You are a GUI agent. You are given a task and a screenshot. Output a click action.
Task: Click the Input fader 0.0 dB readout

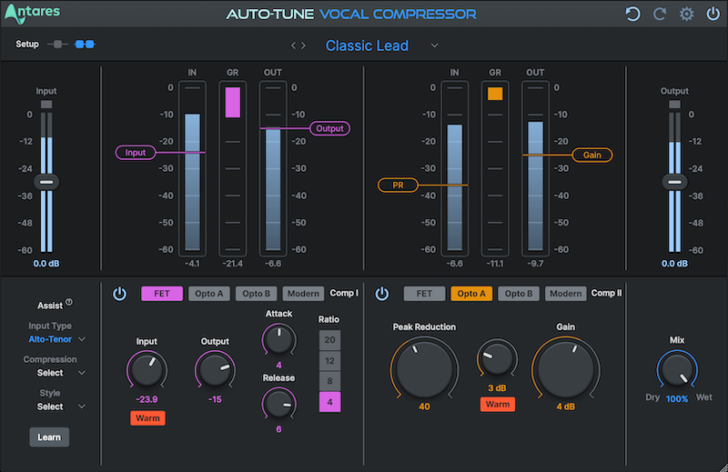tap(46, 264)
